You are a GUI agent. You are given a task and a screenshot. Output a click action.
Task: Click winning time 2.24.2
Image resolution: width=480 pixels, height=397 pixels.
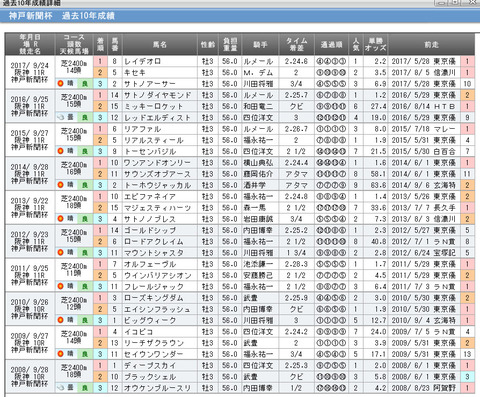tap(296, 332)
